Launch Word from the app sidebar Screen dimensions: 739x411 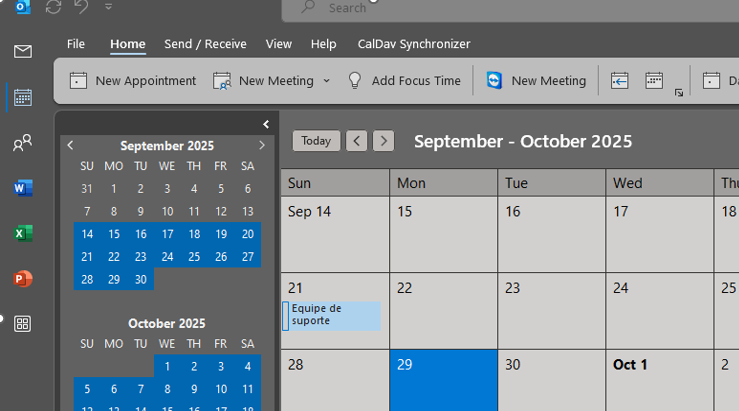23,188
